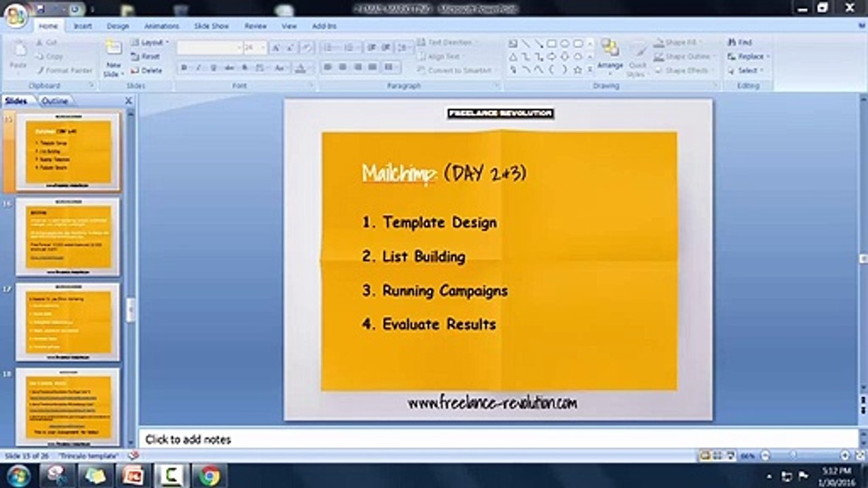The image size is (868, 488).
Task: Click the bullets list button
Action: tap(330, 48)
